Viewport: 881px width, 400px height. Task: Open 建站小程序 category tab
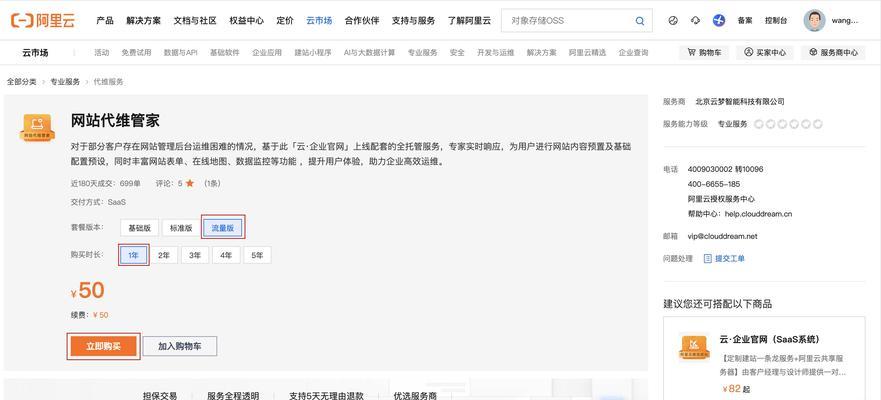[x=313, y=53]
